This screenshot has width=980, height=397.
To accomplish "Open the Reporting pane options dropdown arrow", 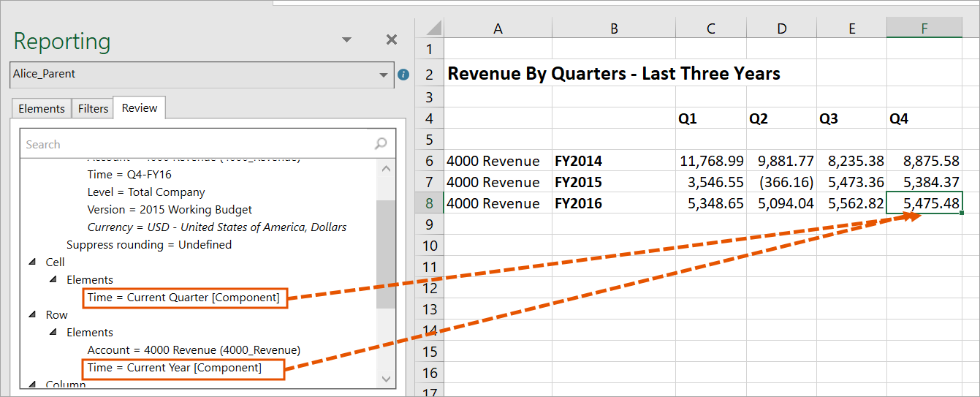I will tap(347, 39).
